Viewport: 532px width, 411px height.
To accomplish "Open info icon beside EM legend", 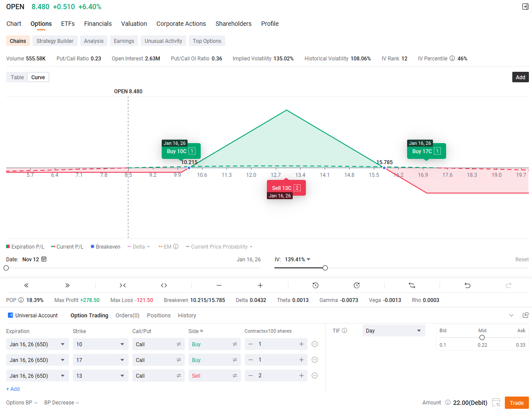I will [176, 246].
